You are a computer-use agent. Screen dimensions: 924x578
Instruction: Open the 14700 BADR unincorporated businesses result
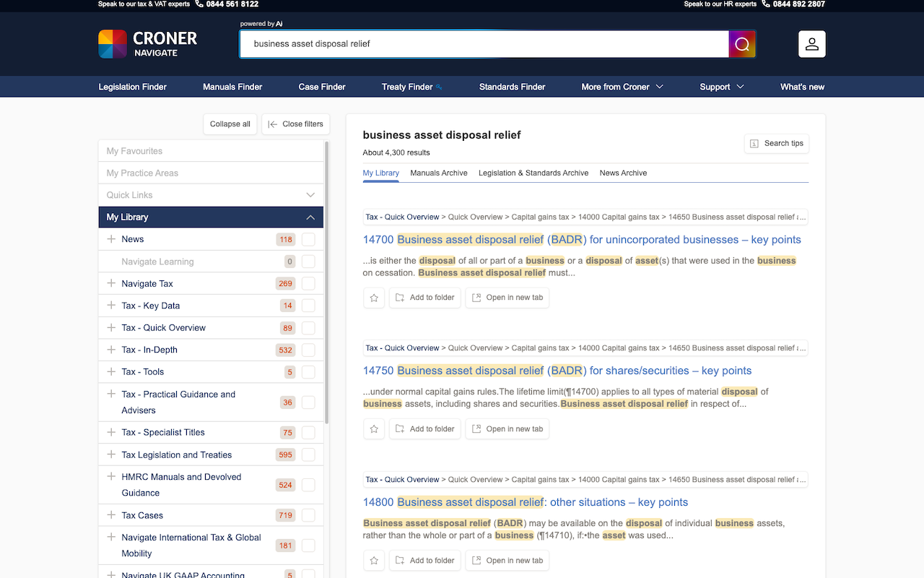[x=582, y=240]
